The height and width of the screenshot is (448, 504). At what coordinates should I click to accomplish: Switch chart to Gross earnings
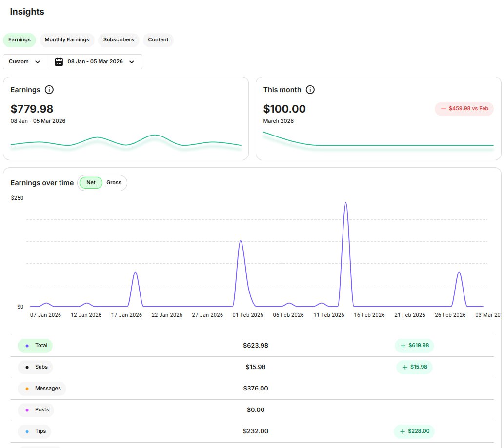(x=114, y=183)
